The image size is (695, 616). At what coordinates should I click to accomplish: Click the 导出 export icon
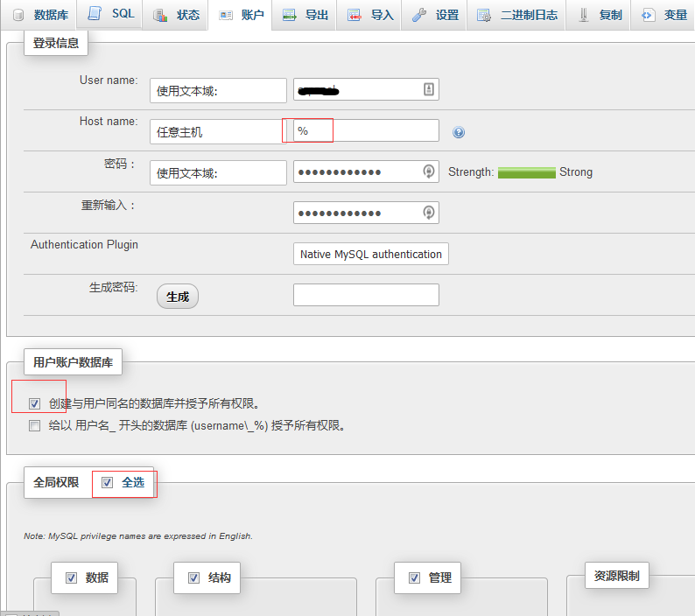(x=290, y=15)
